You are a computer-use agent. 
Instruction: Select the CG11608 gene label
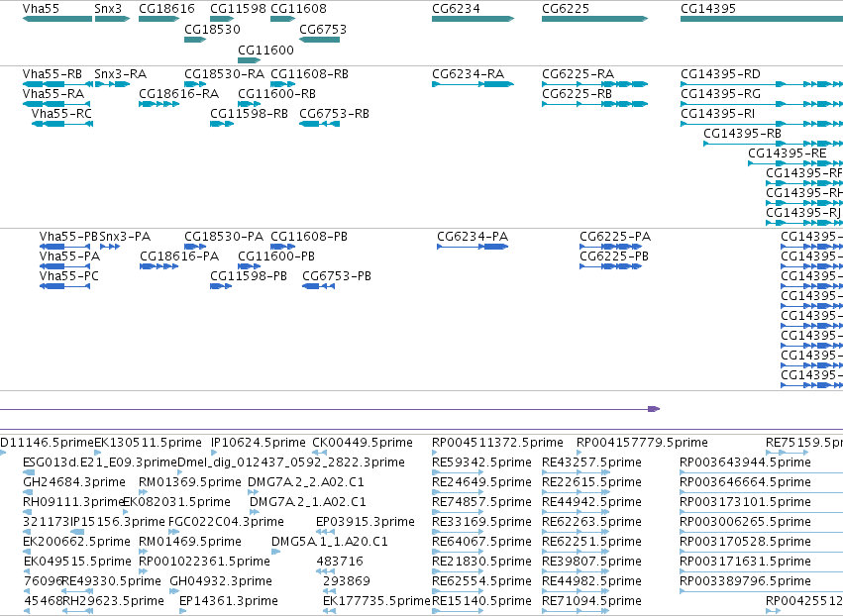pos(298,9)
